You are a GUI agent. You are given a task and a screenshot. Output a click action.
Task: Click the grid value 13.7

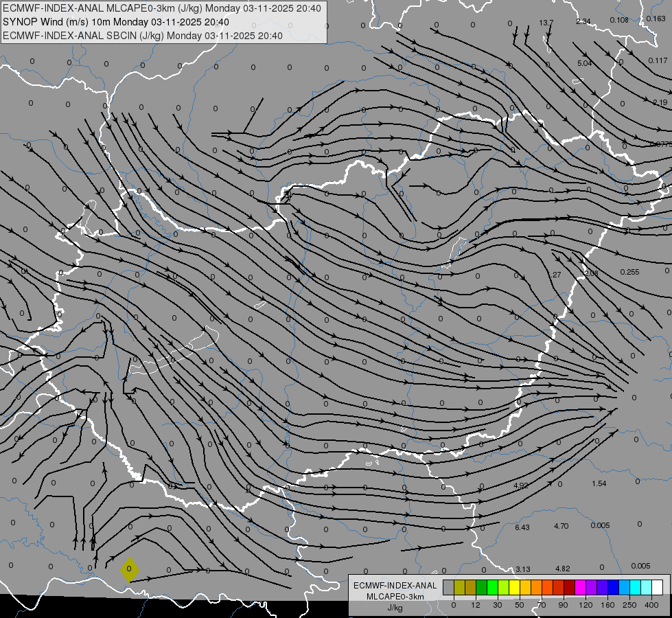pos(546,23)
